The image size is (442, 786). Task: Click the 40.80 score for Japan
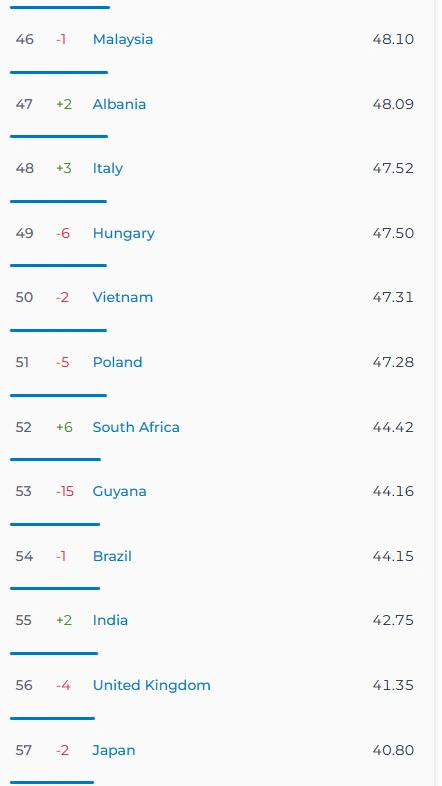pos(393,750)
